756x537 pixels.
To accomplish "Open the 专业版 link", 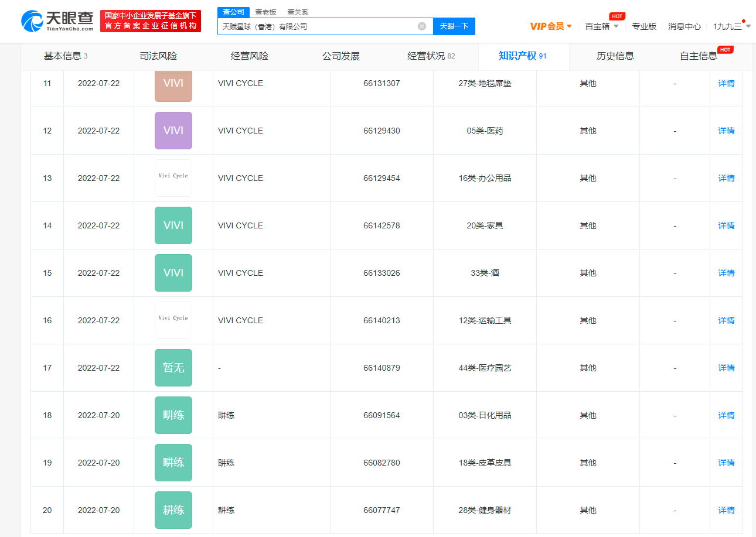I will [x=643, y=26].
